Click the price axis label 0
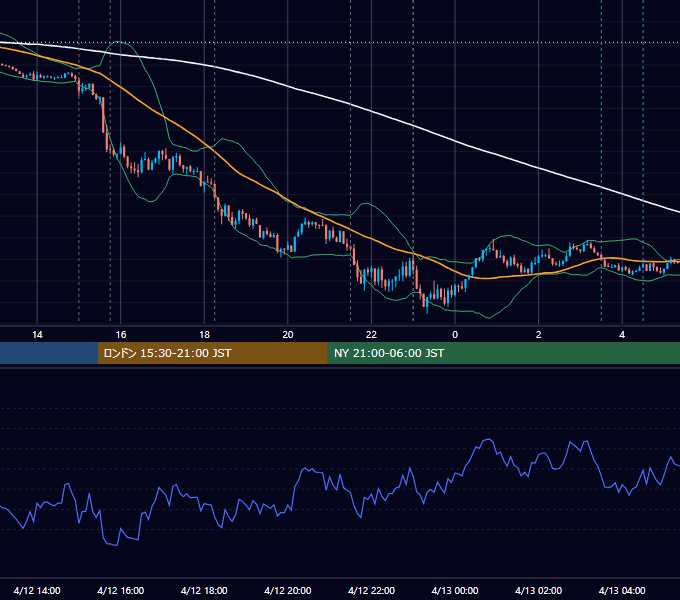 coord(455,335)
